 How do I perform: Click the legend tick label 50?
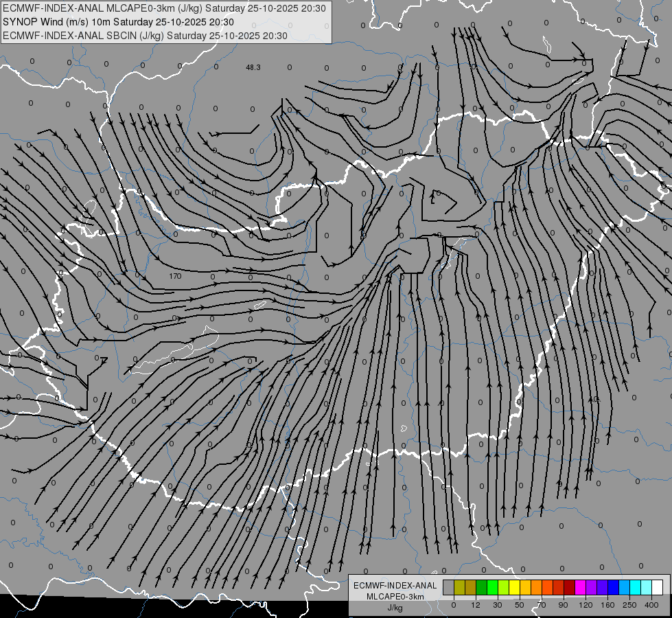pos(519,605)
